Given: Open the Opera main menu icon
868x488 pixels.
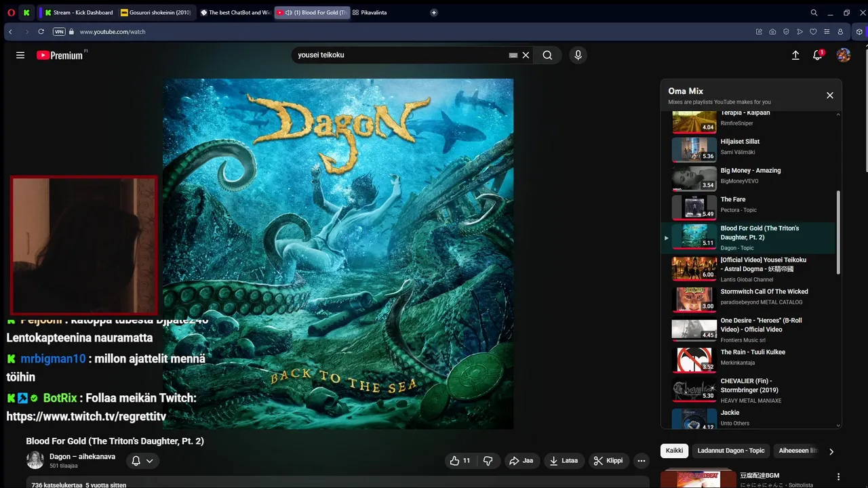Looking at the screenshot, I should [10, 12].
